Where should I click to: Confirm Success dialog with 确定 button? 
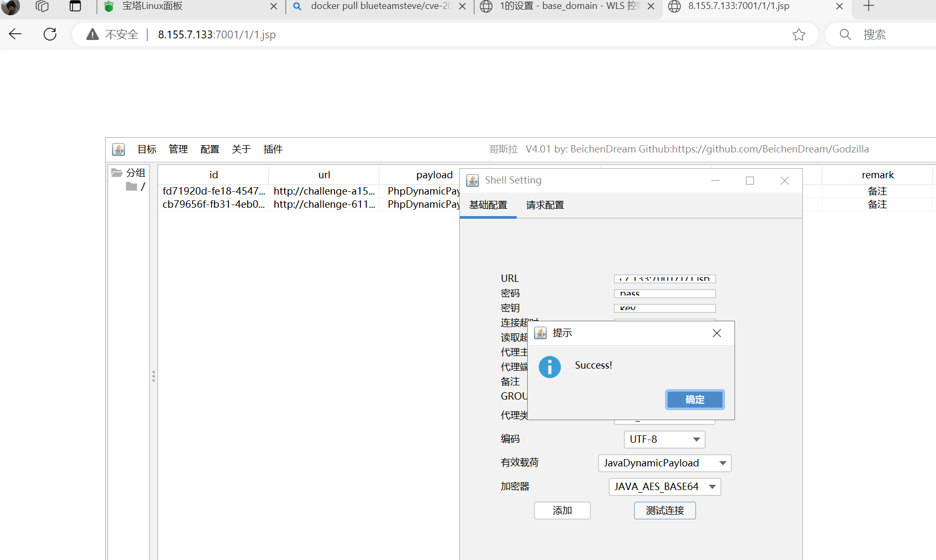695,400
